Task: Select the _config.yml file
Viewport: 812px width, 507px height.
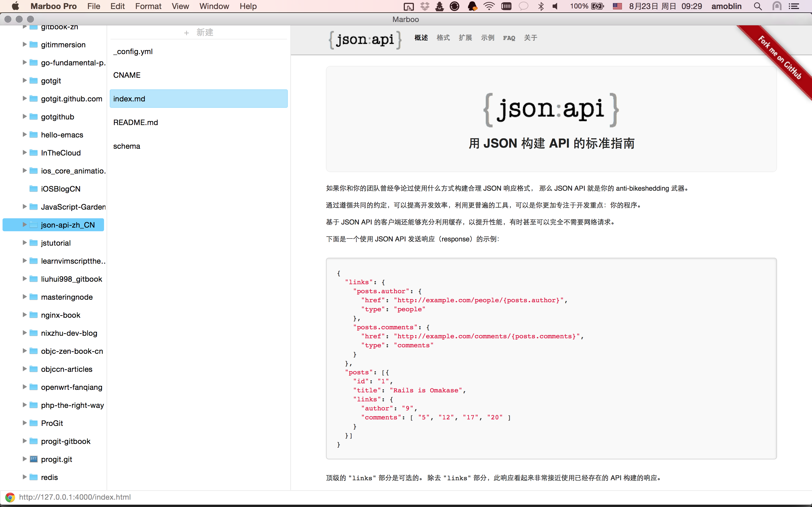Action: (133, 52)
